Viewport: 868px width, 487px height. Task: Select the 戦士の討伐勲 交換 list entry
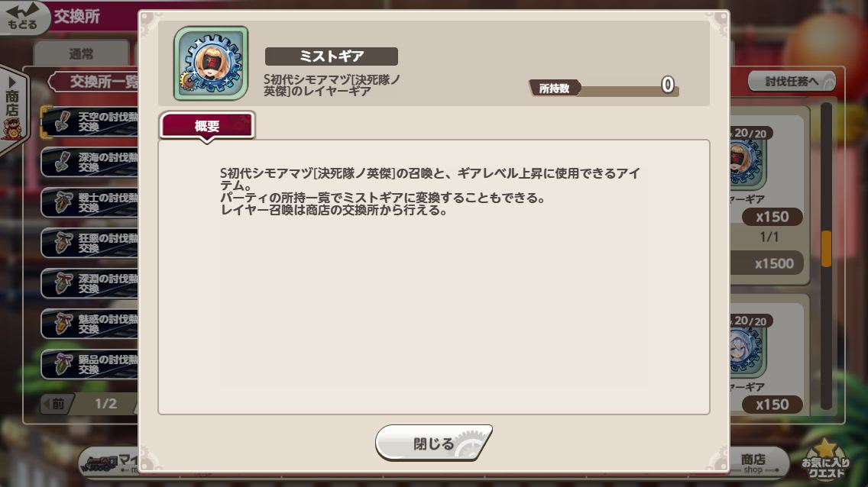click(x=90, y=202)
